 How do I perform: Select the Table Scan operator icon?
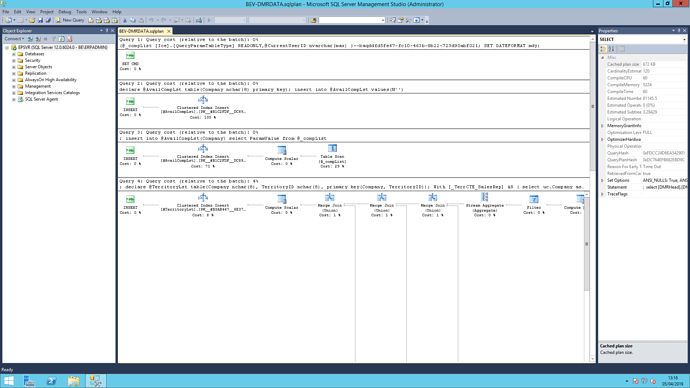(332, 149)
